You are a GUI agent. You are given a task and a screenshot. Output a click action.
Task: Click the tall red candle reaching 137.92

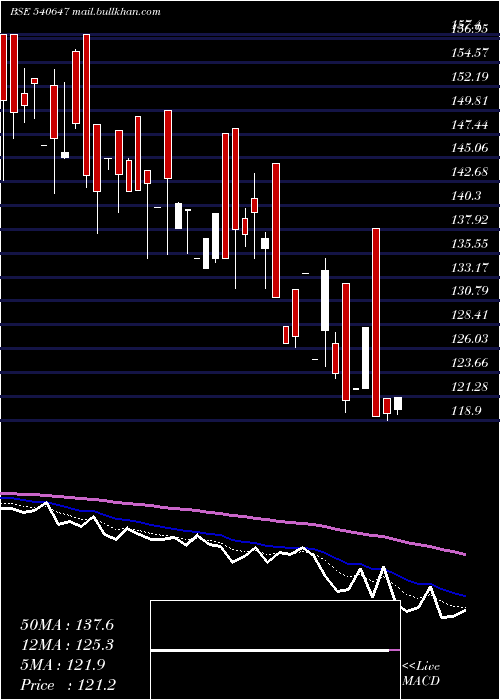coord(376,322)
